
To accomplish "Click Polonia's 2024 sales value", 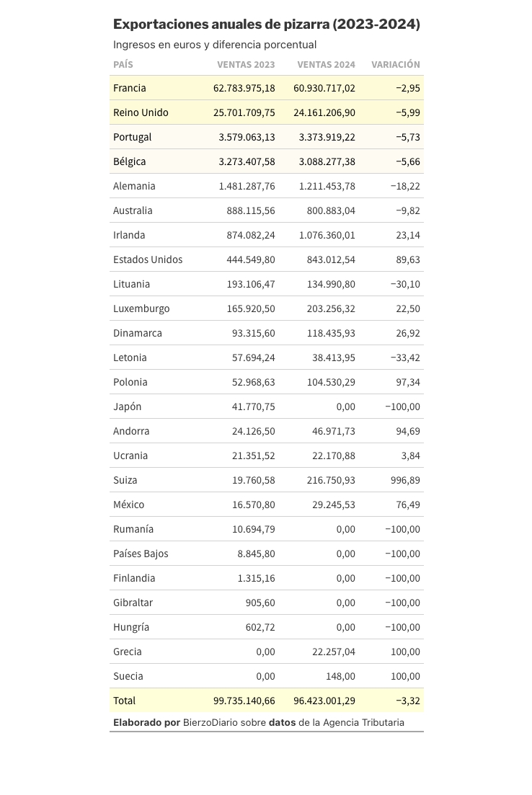I will click(x=331, y=382).
